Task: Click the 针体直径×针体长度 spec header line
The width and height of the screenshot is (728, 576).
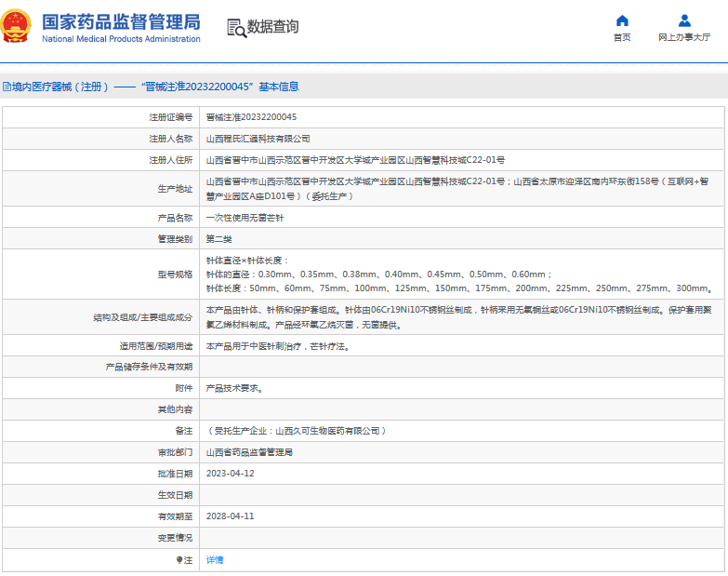Action: click(x=247, y=261)
